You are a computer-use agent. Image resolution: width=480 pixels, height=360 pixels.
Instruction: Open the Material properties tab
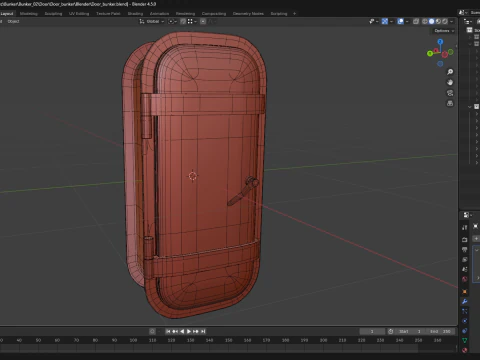[465, 350]
